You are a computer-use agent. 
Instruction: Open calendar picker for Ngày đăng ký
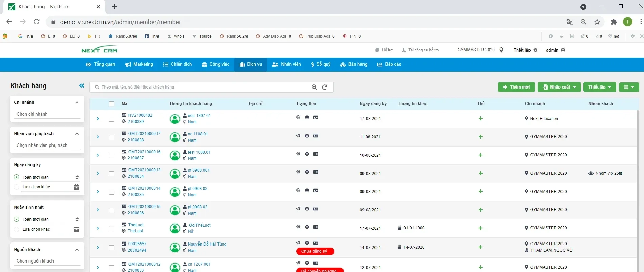click(x=77, y=187)
